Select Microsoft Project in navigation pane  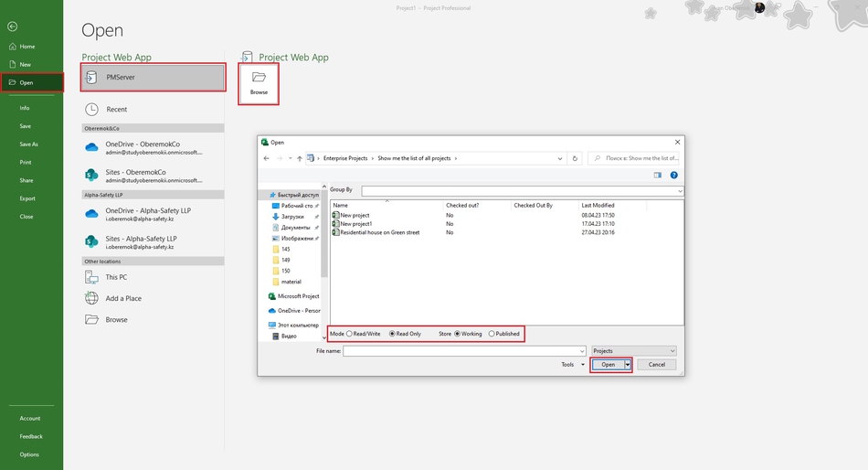[294, 296]
